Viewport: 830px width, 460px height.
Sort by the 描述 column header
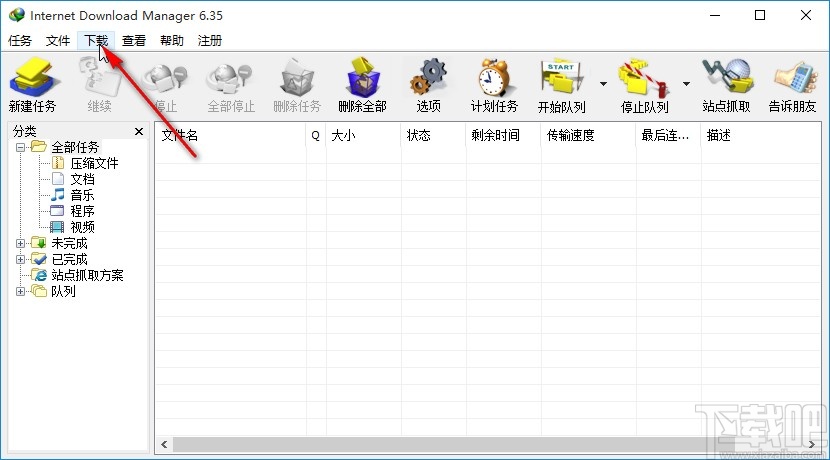761,136
